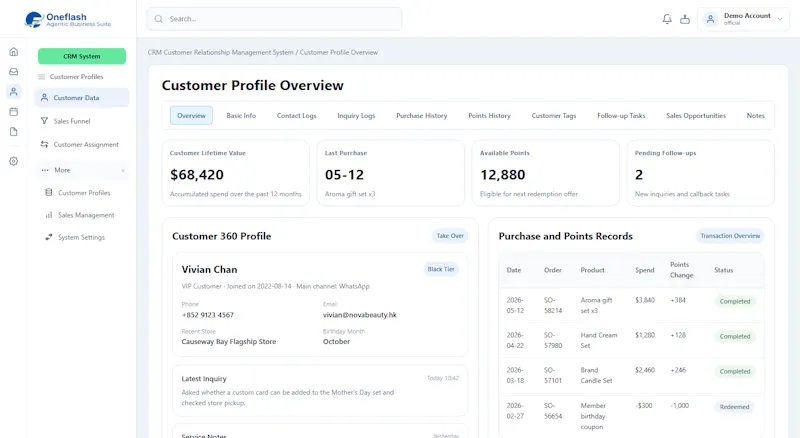The height and width of the screenshot is (438, 800).
Task: Click order SO-57101 in records table
Action: [x=553, y=375]
